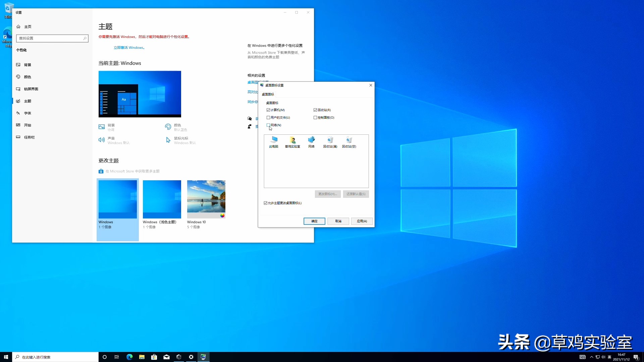Enable the 网络(N) desktop icon checkbox
Image resolution: width=644 pixels, height=362 pixels.
[269, 125]
